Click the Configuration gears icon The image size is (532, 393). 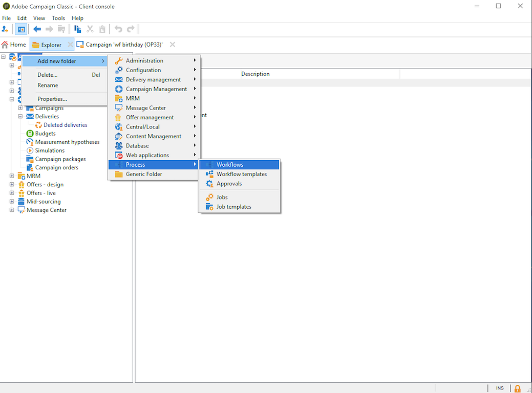(119, 70)
